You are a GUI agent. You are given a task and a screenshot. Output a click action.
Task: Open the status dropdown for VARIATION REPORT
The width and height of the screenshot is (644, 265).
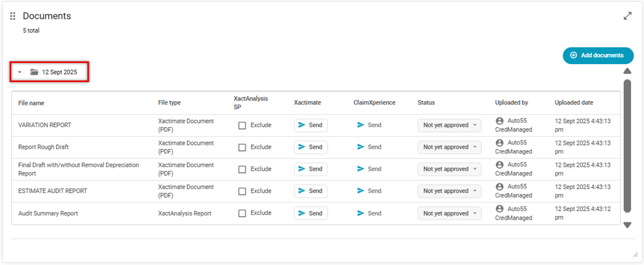click(449, 125)
